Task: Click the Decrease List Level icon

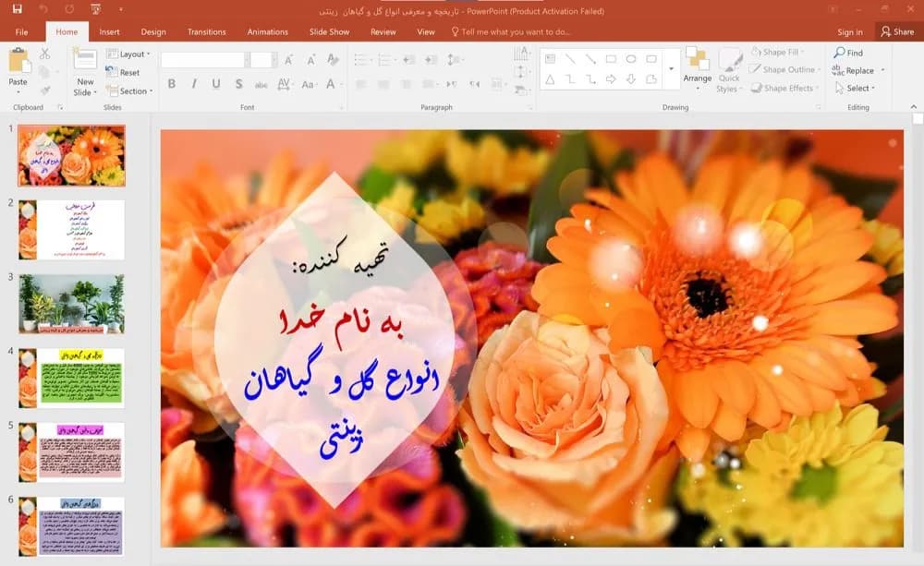Action: coord(409,59)
